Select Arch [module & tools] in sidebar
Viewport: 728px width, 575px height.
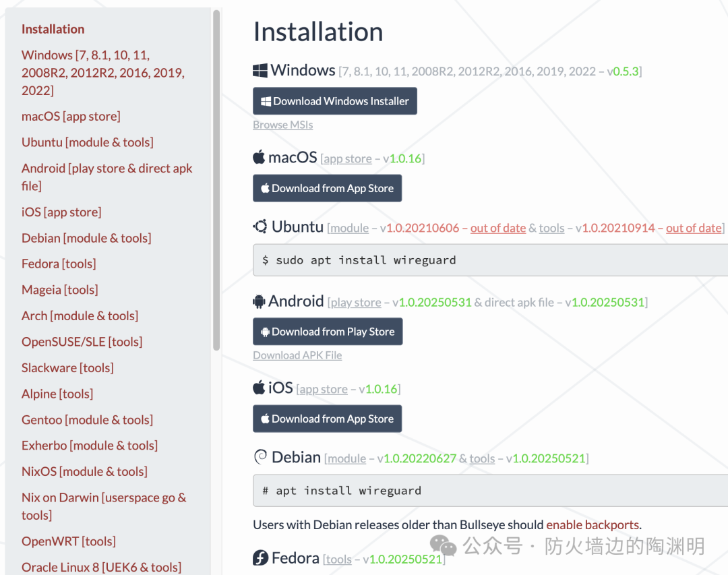(80, 315)
